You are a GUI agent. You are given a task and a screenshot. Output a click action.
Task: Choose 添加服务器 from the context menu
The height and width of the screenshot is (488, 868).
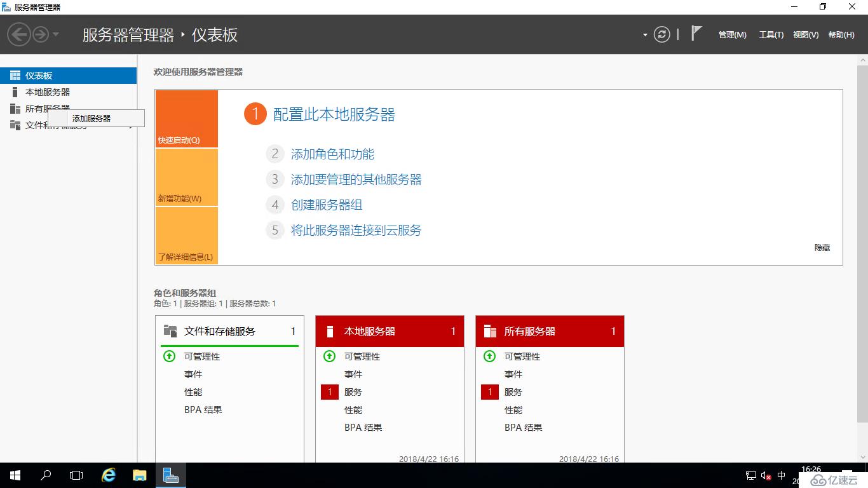97,118
